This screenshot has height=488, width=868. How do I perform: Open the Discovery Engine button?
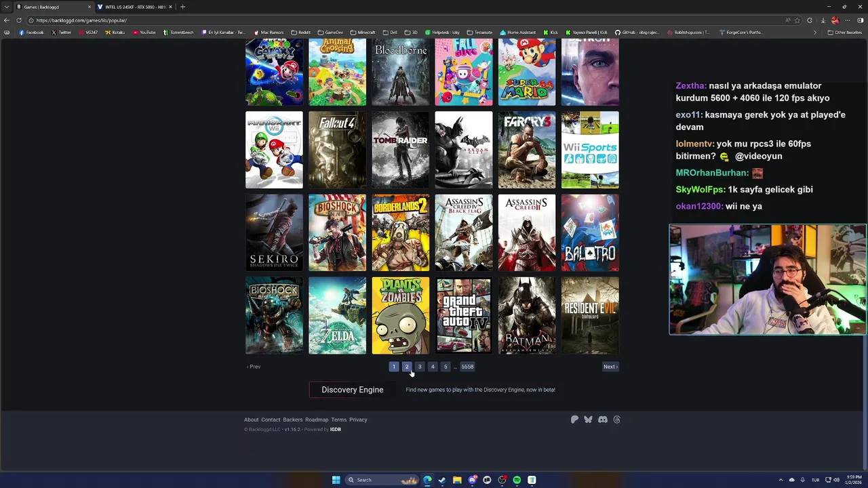353,390
